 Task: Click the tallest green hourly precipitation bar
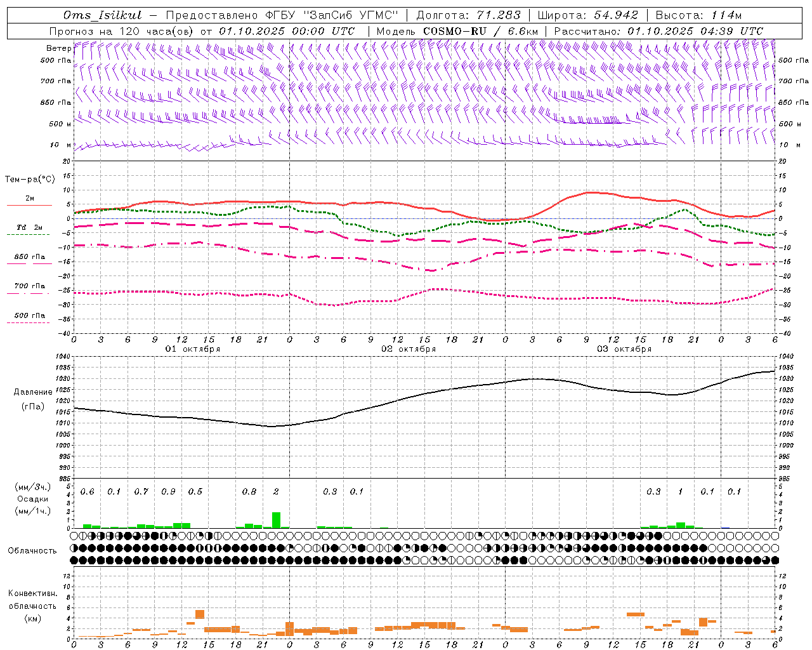click(x=276, y=520)
